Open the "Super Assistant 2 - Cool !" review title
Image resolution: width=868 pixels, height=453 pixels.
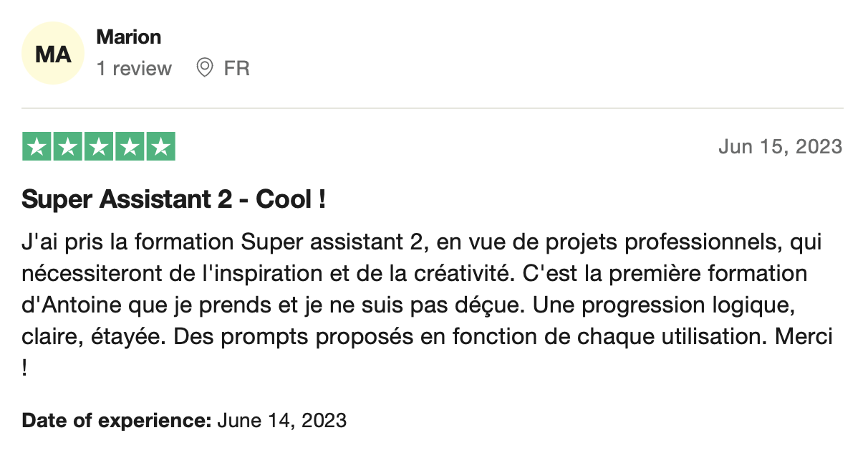pos(174,200)
